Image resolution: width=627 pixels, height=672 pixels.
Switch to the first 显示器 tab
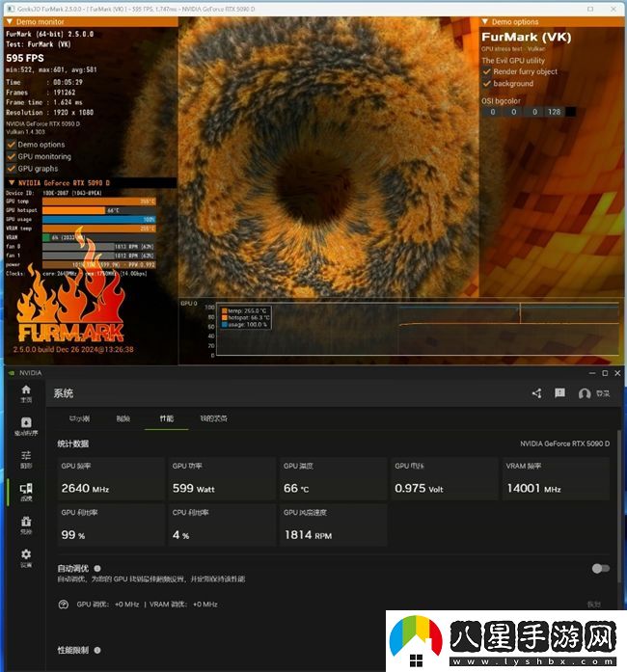pos(79,418)
